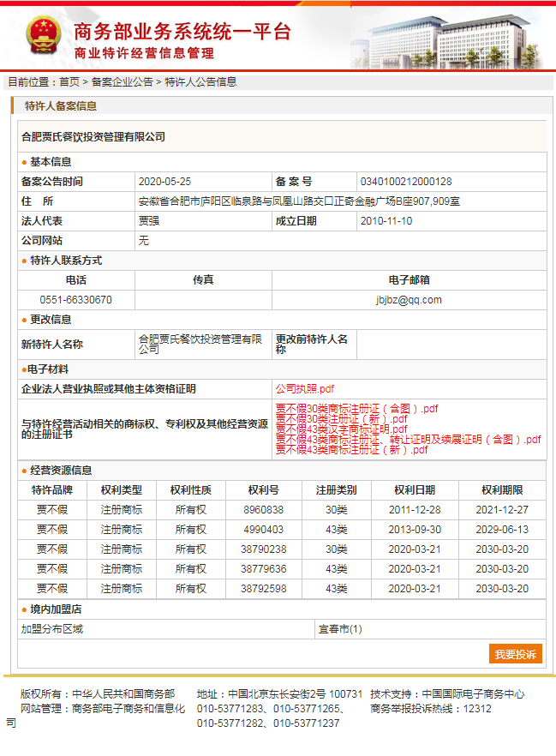Click the 电话 column header

tap(76, 280)
